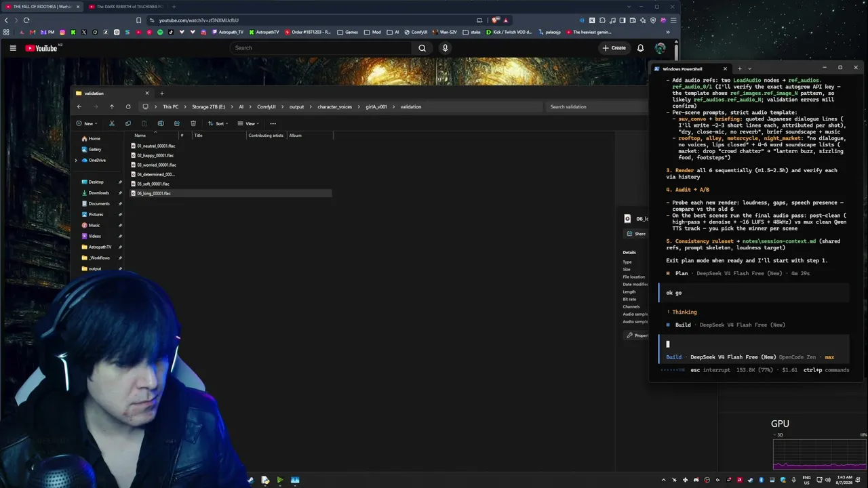The image size is (868, 488).
Task: Open YouTube notifications bell
Action: tap(640, 48)
